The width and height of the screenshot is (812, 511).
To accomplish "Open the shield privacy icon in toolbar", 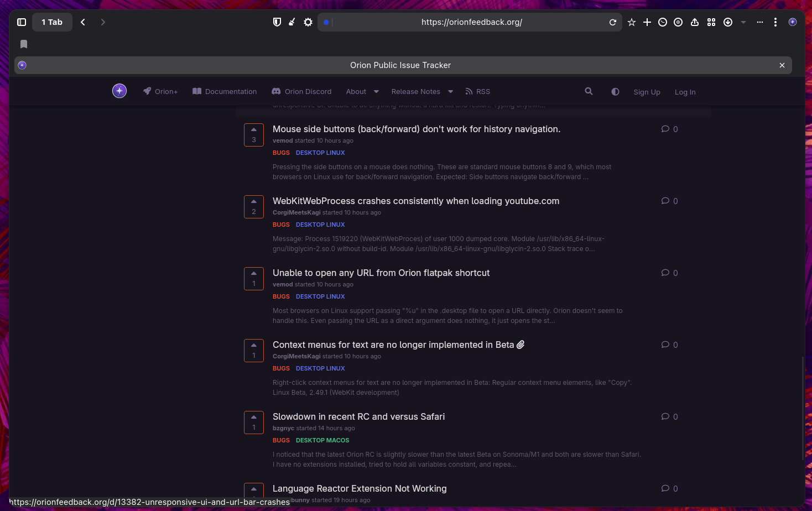I will (277, 22).
